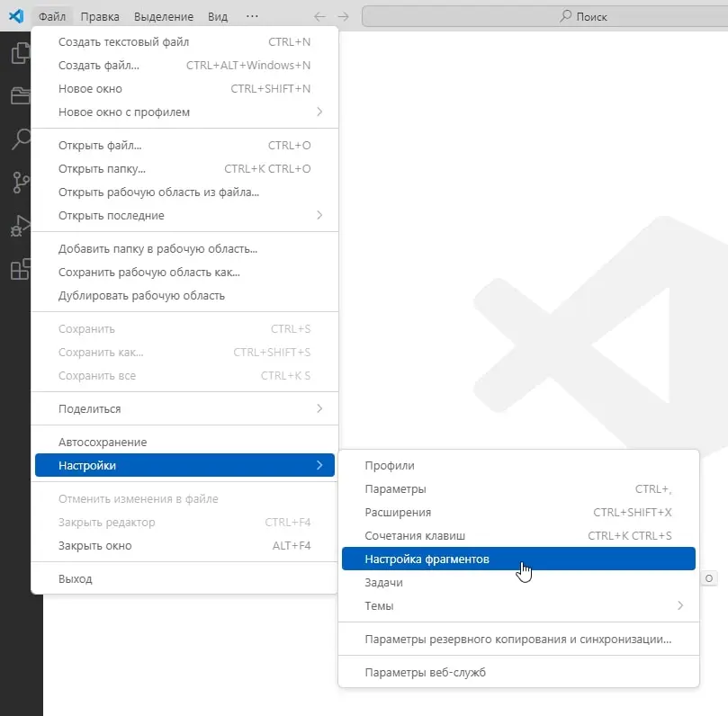The height and width of the screenshot is (716, 728).
Task: Expand Новое окно с профилем submenu
Action: click(184, 112)
